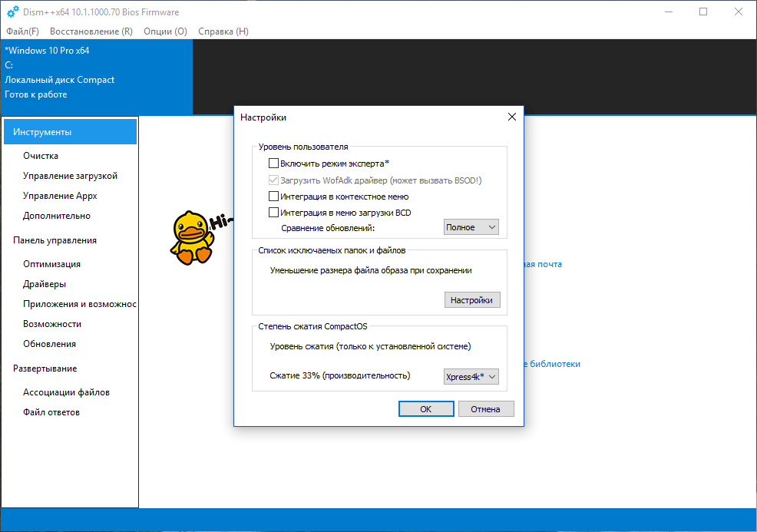757x532 pixels.
Task: Select the *Windows 10 Pro x64 image tile
Action: click(97, 78)
